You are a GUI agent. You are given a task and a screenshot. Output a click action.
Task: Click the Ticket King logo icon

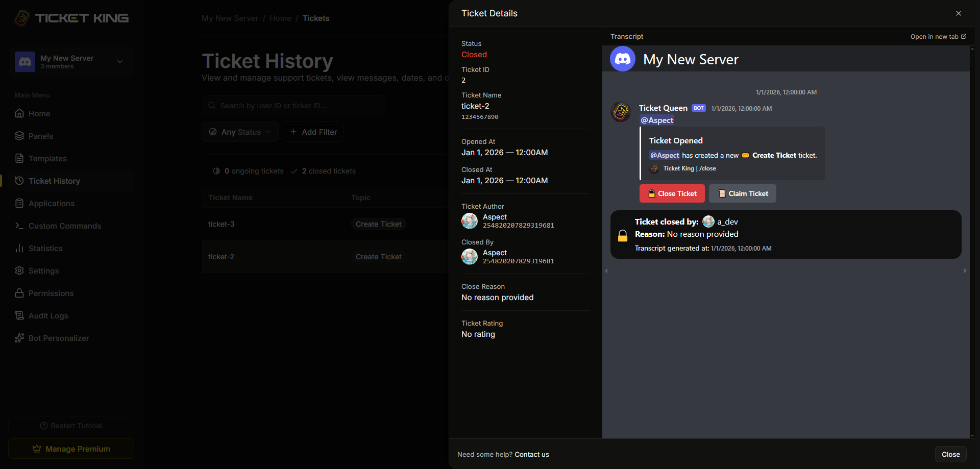tap(22, 18)
